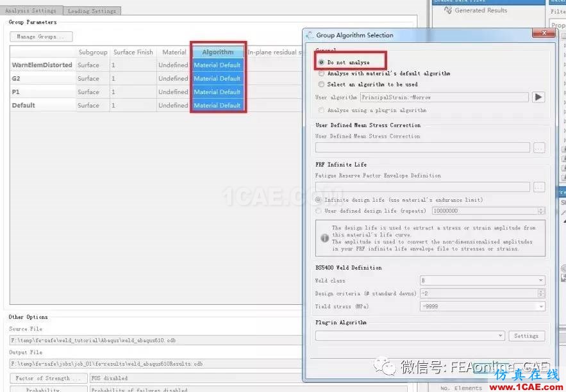Select the WarnElemDistorted group row
The width and height of the screenshot is (566, 392).
pos(42,65)
